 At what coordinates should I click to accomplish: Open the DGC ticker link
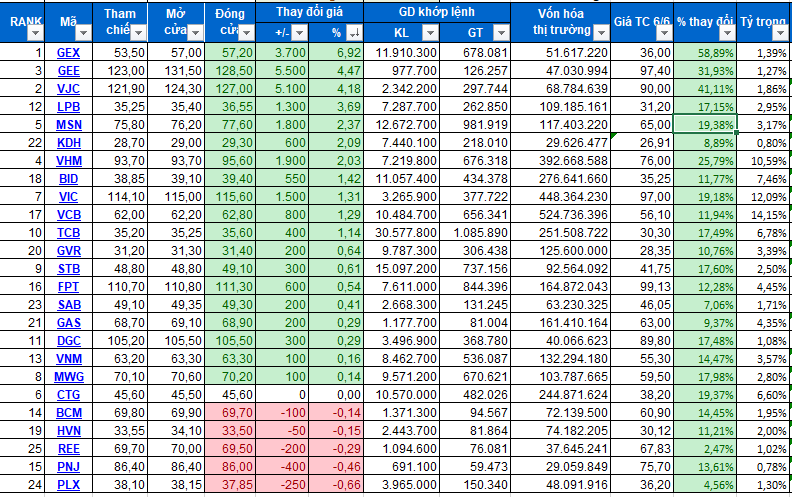point(69,341)
